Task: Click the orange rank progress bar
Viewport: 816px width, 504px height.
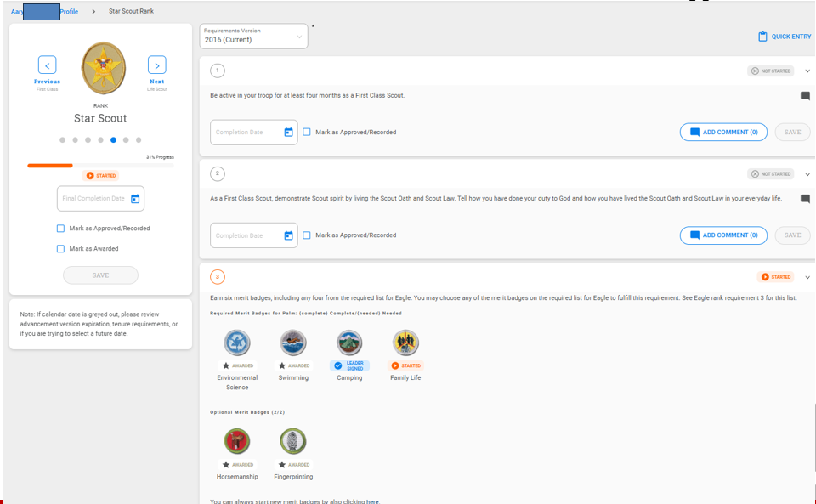Action: (51, 166)
